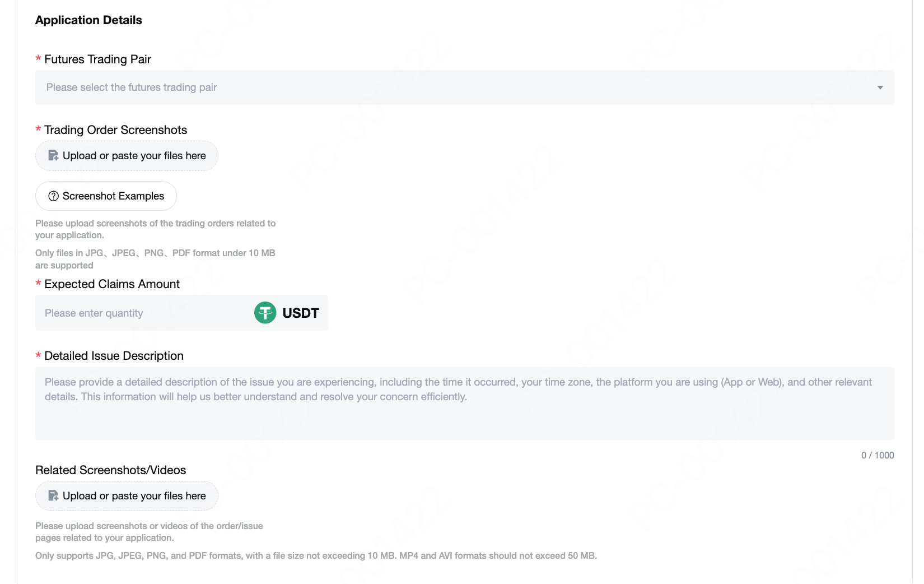Click the Detailed Issue Description label
The height and width of the screenshot is (584, 924).
pos(114,356)
